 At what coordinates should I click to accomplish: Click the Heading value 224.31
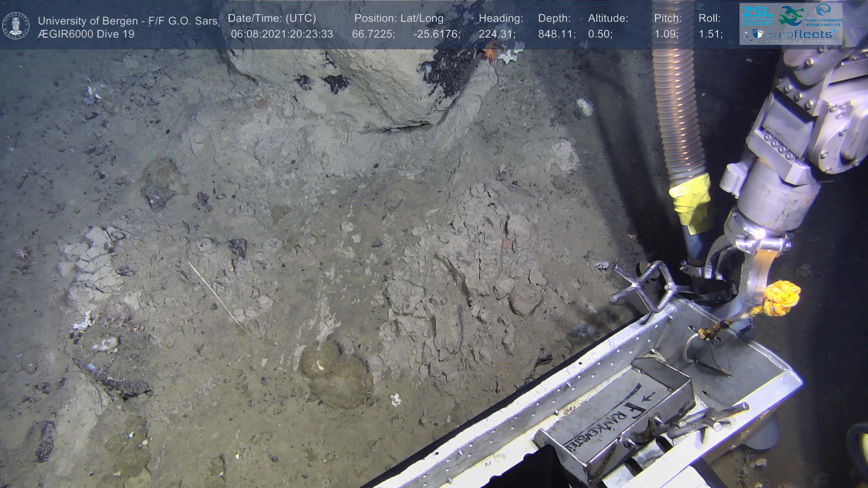[496, 34]
